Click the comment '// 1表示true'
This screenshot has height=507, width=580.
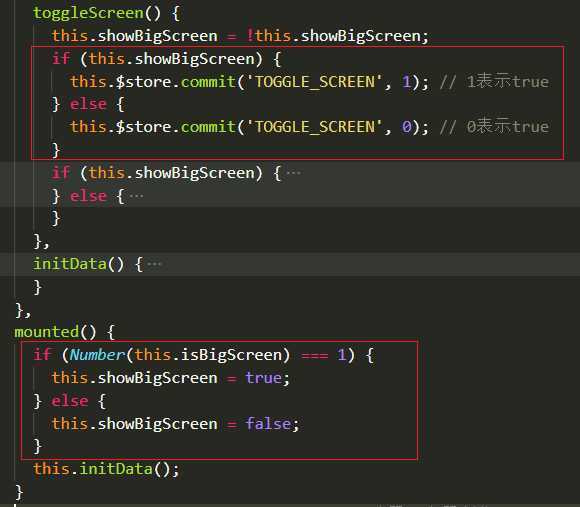494,82
